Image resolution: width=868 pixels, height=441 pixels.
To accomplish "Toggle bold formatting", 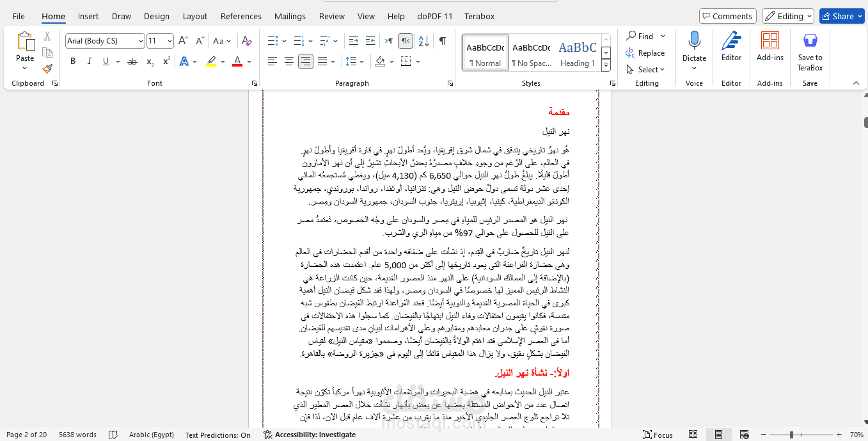I will [73, 61].
